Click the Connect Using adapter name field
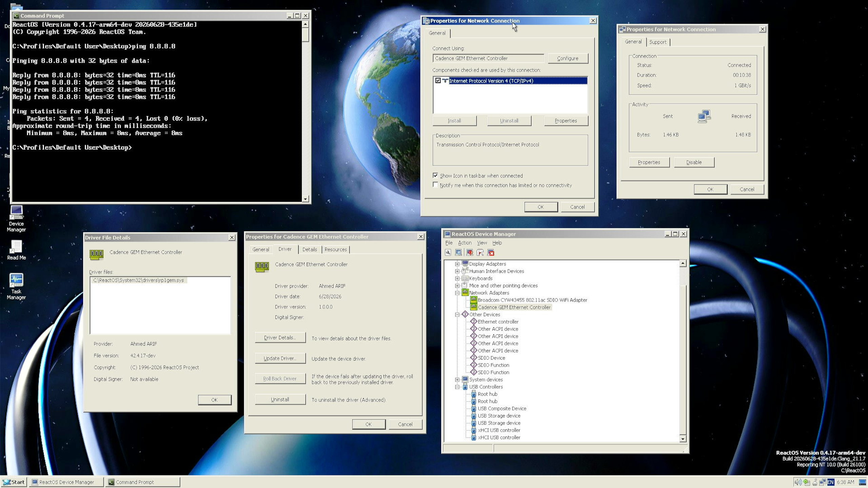This screenshot has height=488, width=868. point(488,58)
